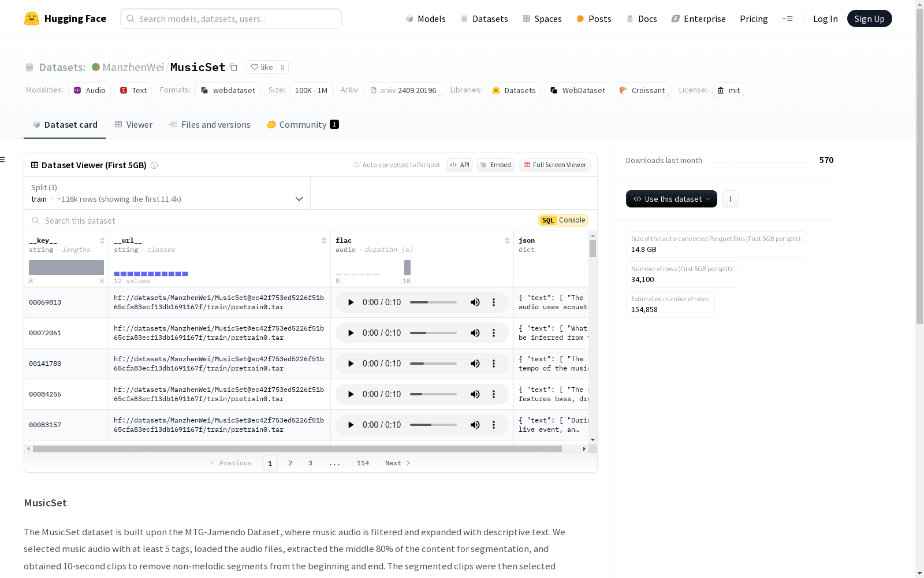Like the MusicSet dataset

[x=262, y=67]
